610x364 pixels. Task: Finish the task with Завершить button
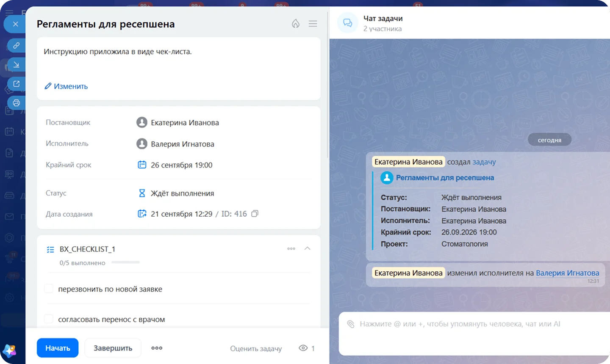(x=113, y=348)
